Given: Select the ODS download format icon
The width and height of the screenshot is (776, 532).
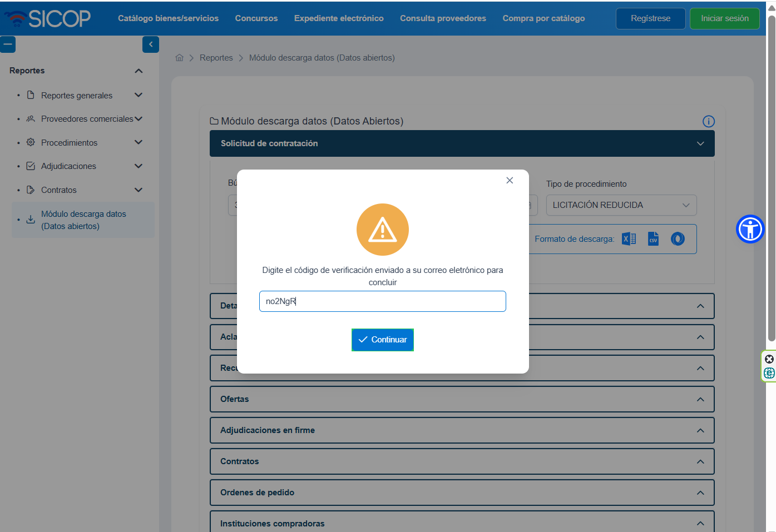Looking at the screenshot, I should (677, 238).
